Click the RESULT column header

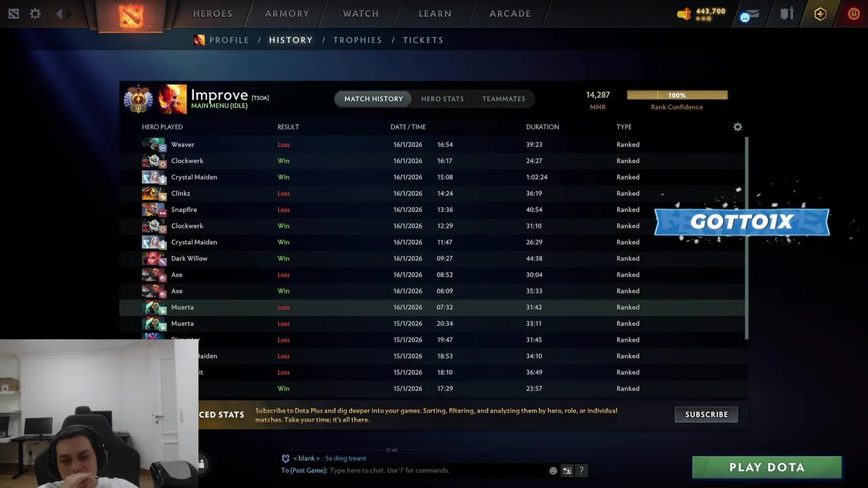(288, 127)
